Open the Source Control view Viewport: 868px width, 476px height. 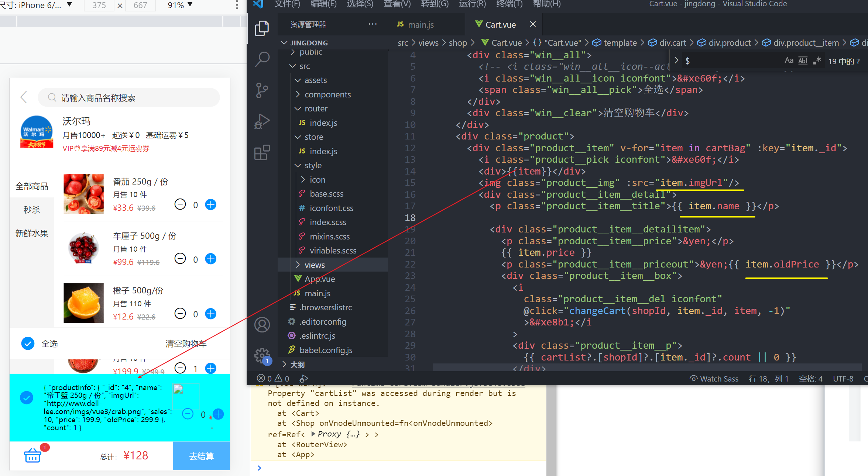(262, 90)
